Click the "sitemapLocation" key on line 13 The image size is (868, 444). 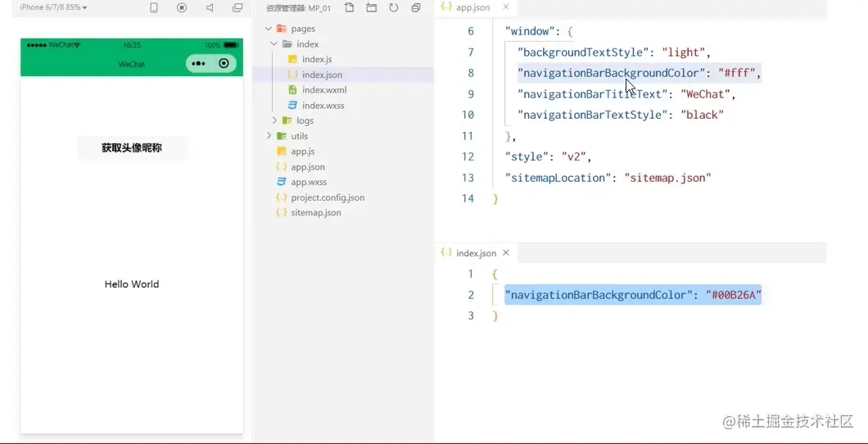[x=558, y=178]
